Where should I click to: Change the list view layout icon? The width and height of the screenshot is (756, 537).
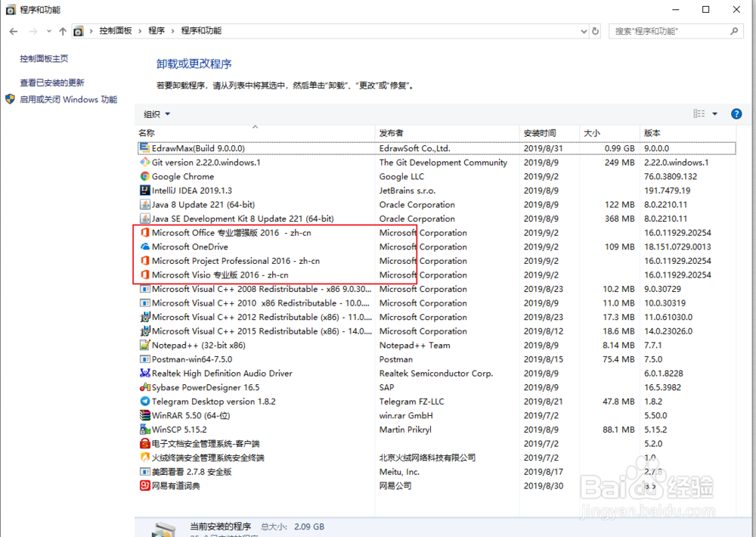pyautogui.click(x=699, y=114)
